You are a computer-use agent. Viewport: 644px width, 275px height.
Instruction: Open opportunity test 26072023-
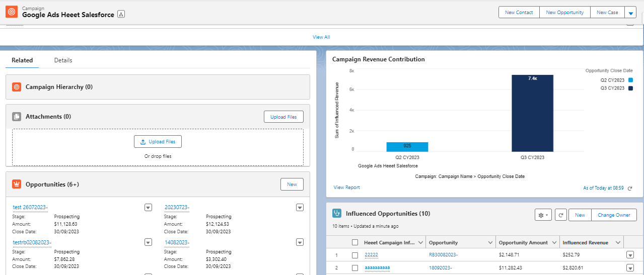[31, 207]
